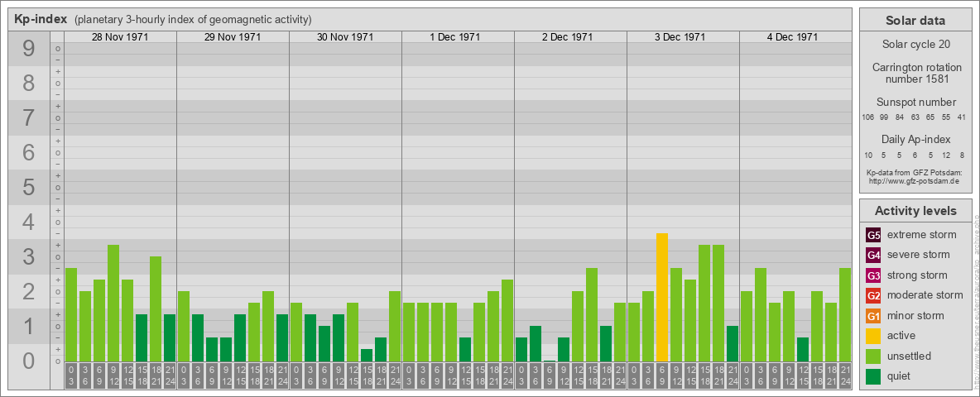Click the 28 Nov 9-12 hour bar
Screen dimensions: 980x397
(x=113, y=304)
